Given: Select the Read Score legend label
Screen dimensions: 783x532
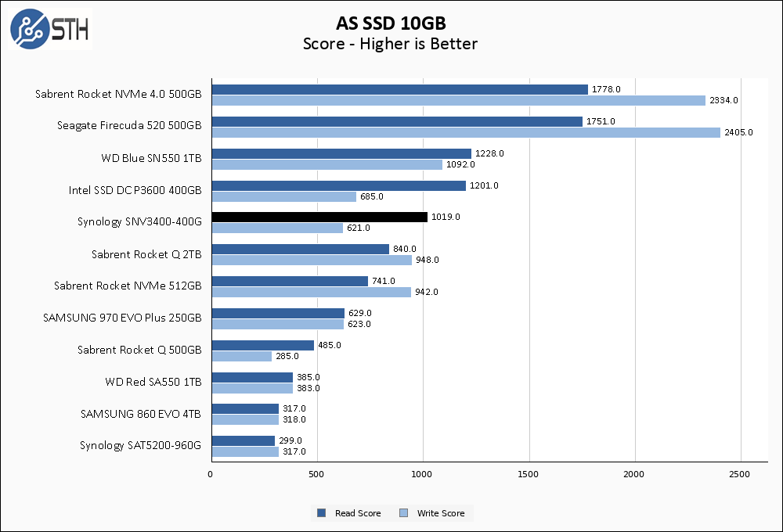Looking at the screenshot, I should pyautogui.click(x=358, y=513).
